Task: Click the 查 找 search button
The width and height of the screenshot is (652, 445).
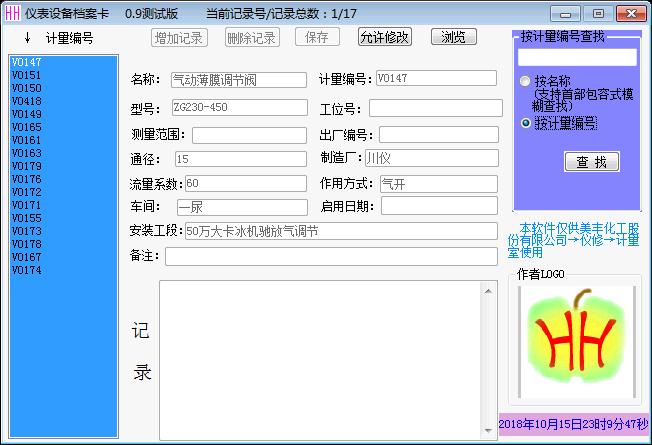Action: pos(592,162)
